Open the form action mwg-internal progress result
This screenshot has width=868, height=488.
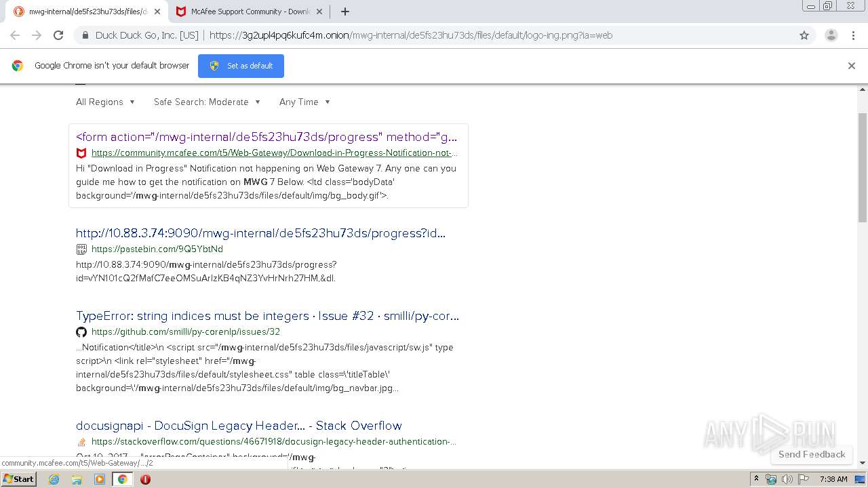click(x=267, y=137)
